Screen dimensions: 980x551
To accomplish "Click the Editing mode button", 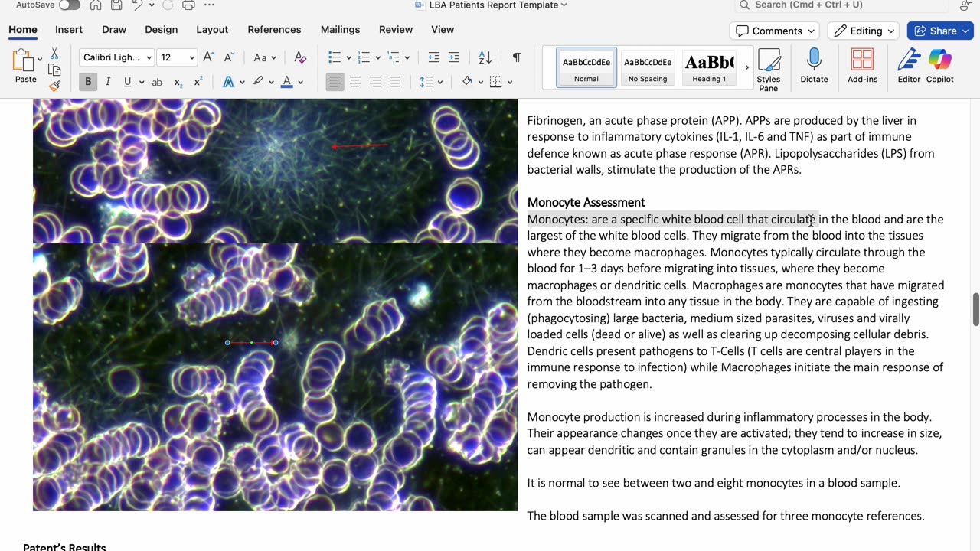I will (x=863, y=31).
